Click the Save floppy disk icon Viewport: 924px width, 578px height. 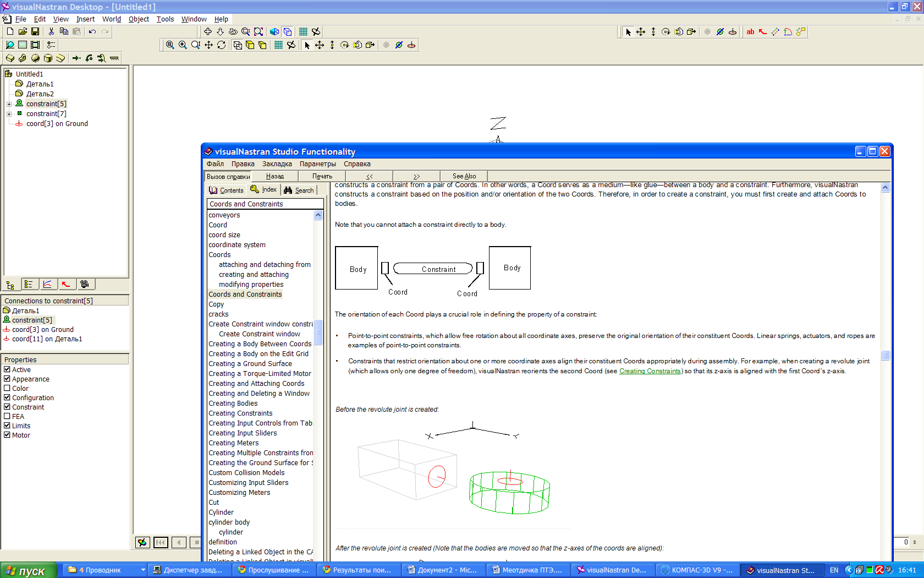click(35, 31)
